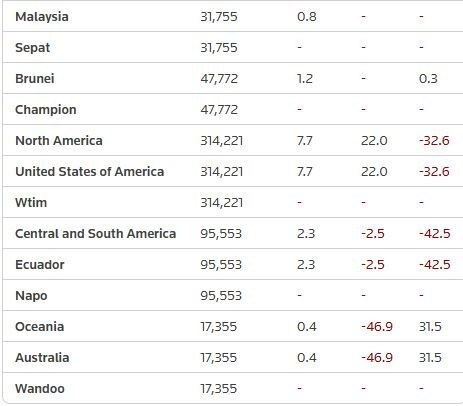Click Brunei's 47,772 value cell
The width and height of the screenshot is (463, 406).
point(219,79)
